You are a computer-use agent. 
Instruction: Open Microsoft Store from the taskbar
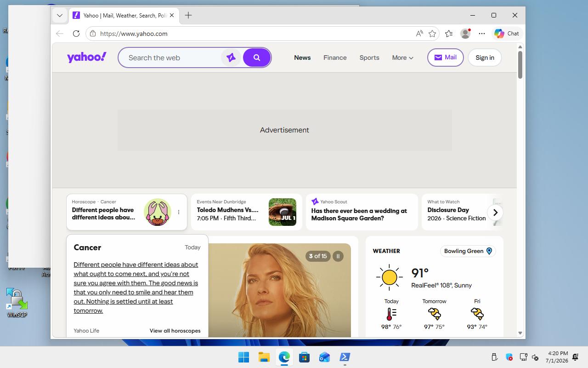pyautogui.click(x=304, y=357)
